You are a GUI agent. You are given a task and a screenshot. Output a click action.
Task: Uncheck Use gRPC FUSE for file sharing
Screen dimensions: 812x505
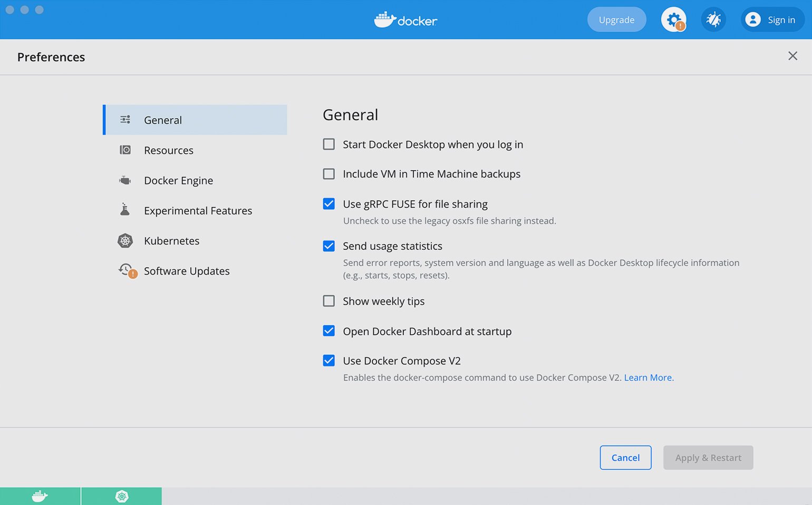coord(328,204)
